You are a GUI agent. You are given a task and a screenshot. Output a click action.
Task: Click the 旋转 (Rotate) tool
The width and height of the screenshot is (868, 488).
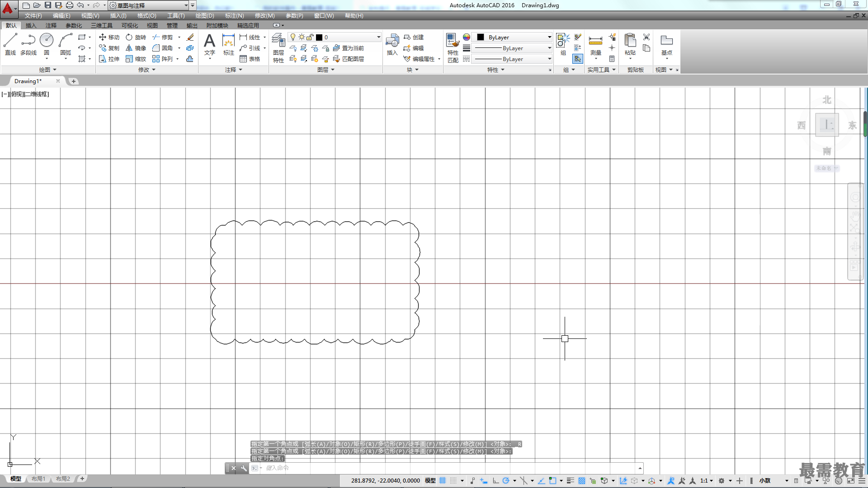[136, 37]
